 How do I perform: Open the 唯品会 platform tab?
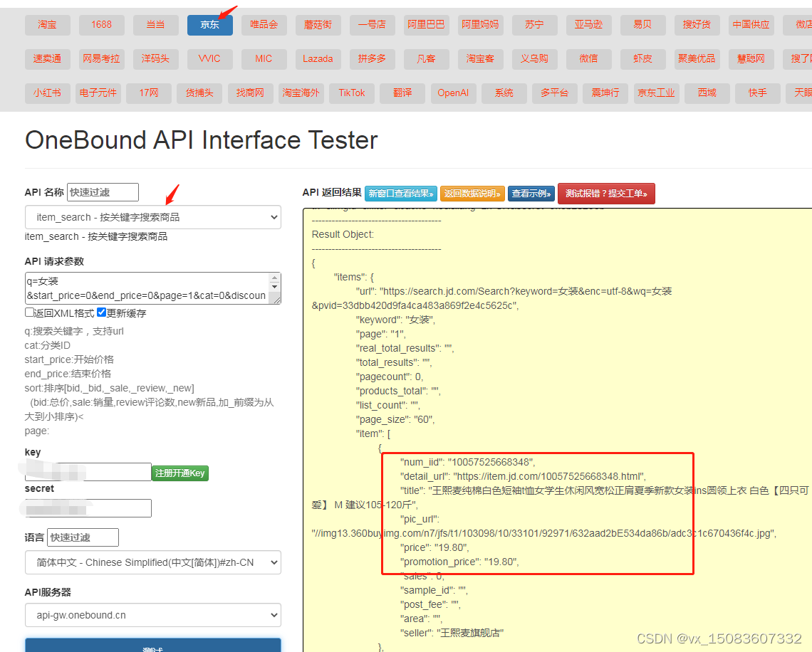coord(264,25)
